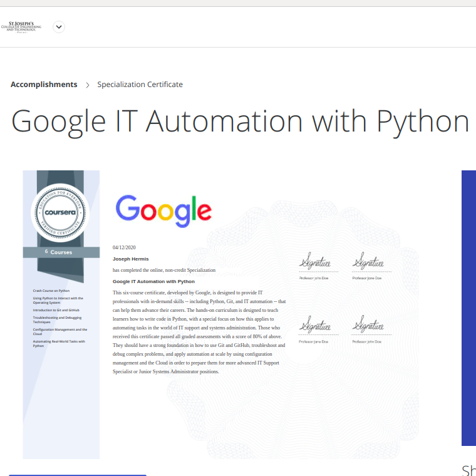Click the Google logo on the certificate
The width and height of the screenshot is (476, 476).
pos(163,211)
